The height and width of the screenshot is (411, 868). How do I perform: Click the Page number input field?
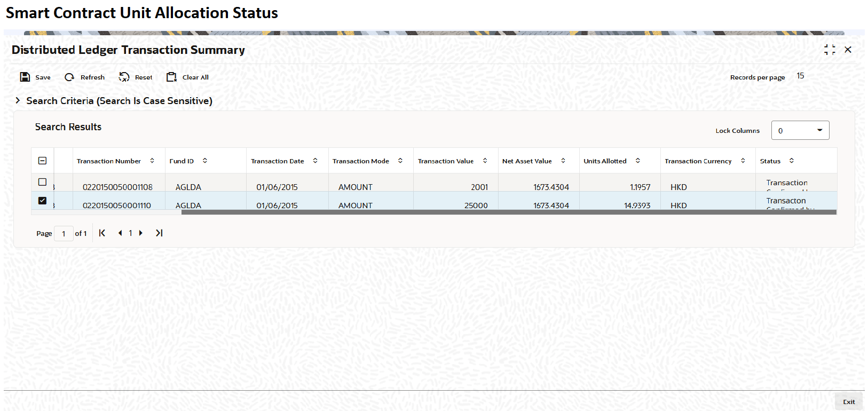click(x=64, y=233)
